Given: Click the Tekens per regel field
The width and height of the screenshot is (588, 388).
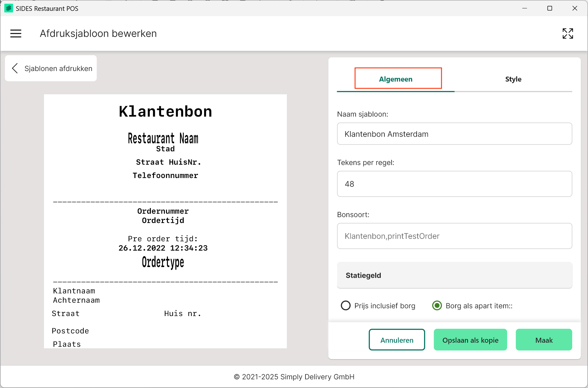Looking at the screenshot, I should (x=454, y=184).
